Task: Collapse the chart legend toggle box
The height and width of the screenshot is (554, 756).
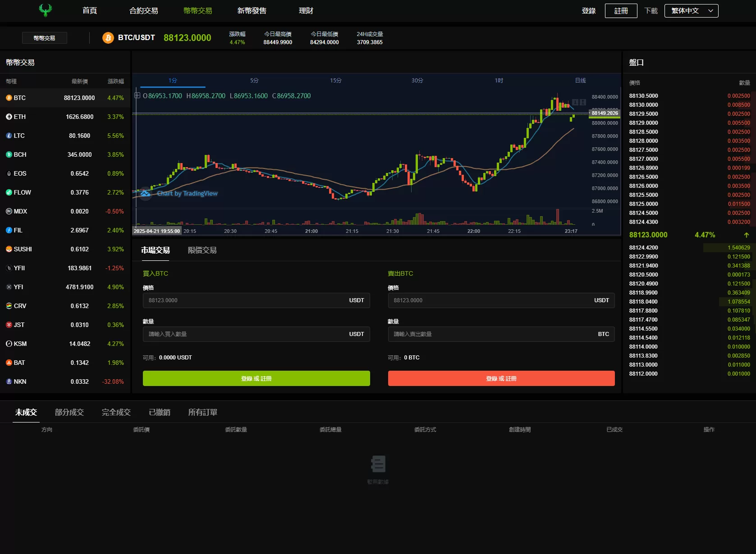Action: (137, 95)
